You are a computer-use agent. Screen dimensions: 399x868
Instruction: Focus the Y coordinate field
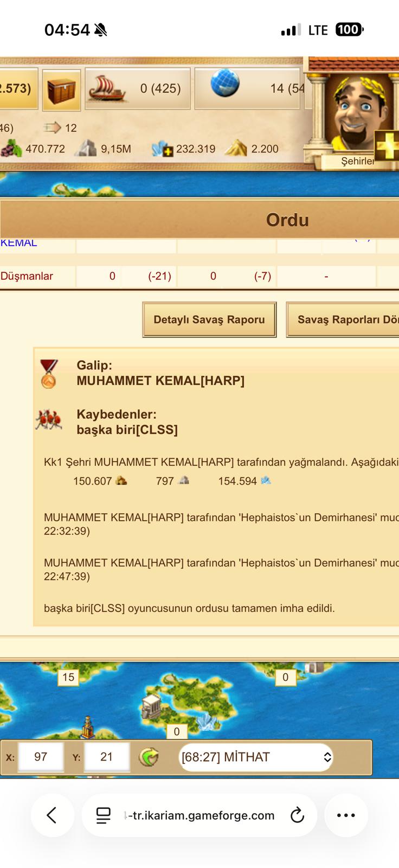pyautogui.click(x=107, y=757)
